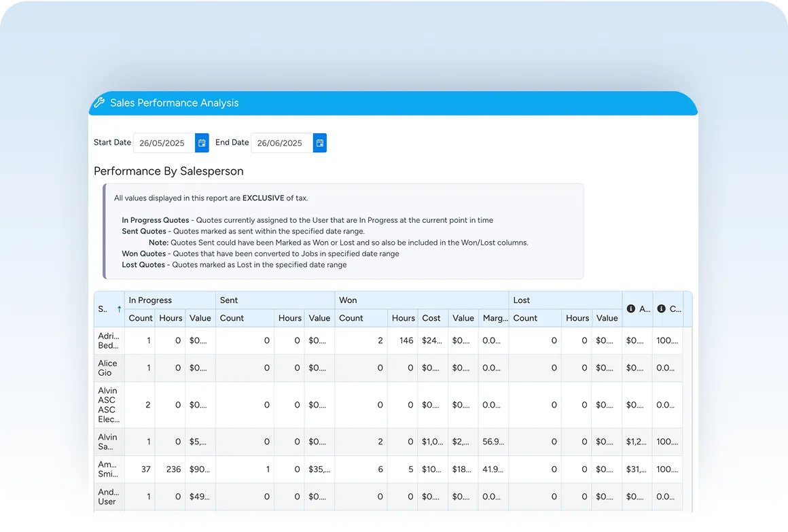The image size is (788, 532).
Task: Sort by Count under Won
Action: click(361, 318)
